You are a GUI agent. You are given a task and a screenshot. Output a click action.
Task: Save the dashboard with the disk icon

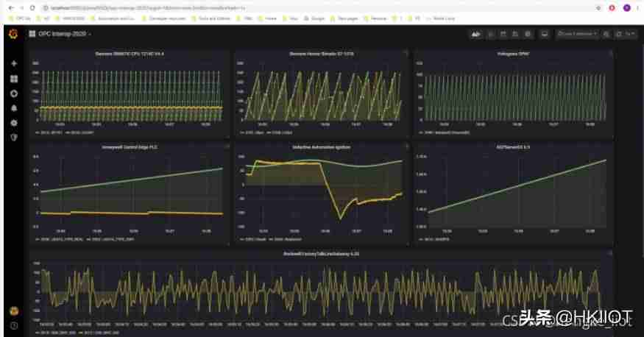[x=515, y=34]
